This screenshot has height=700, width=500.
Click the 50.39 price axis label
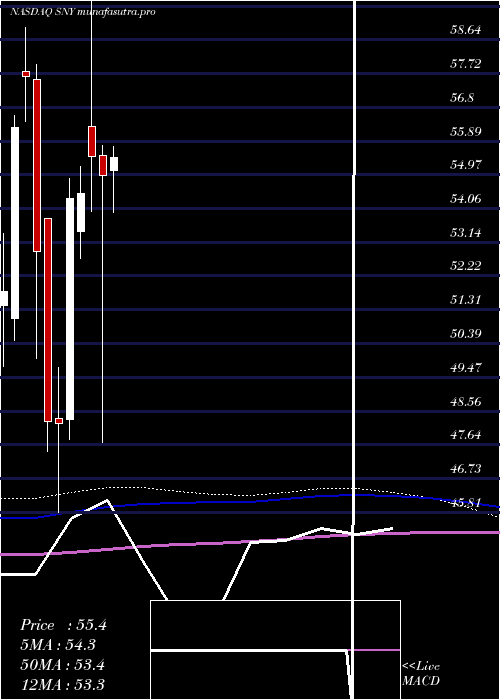[x=466, y=333]
